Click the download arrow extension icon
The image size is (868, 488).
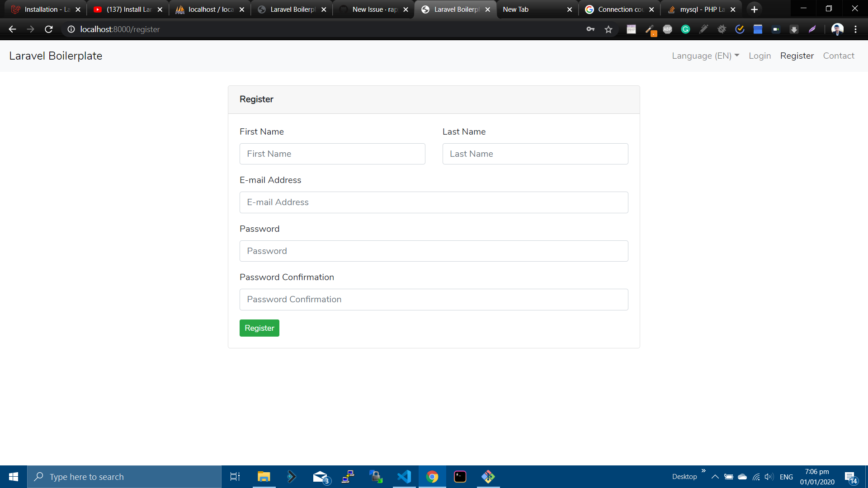click(x=794, y=29)
